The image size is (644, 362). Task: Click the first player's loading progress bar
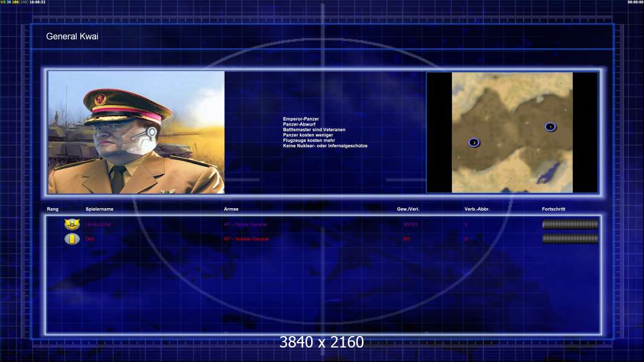click(x=570, y=224)
